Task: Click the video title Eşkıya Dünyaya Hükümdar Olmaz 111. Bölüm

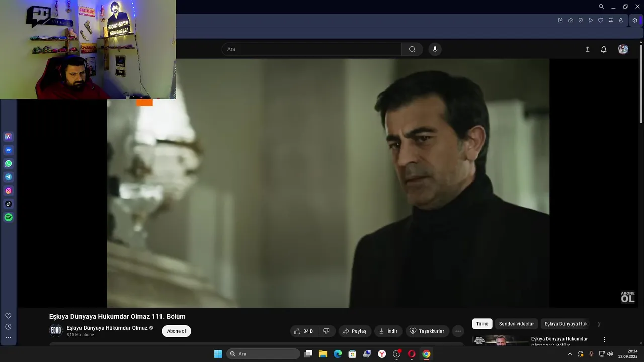Action: click(117, 316)
